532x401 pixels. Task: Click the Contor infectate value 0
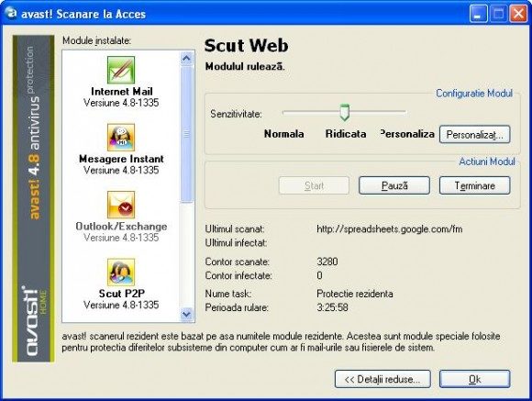(319, 275)
